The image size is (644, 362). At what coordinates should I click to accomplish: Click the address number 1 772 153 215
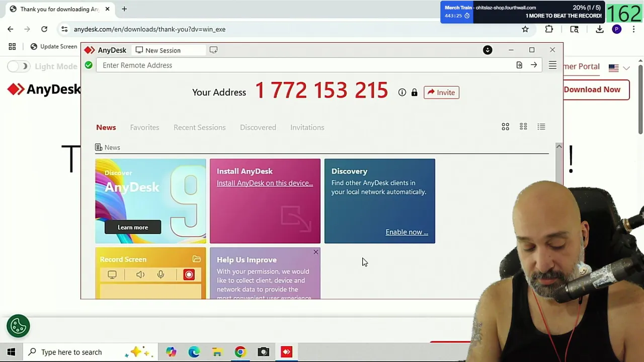321,91
